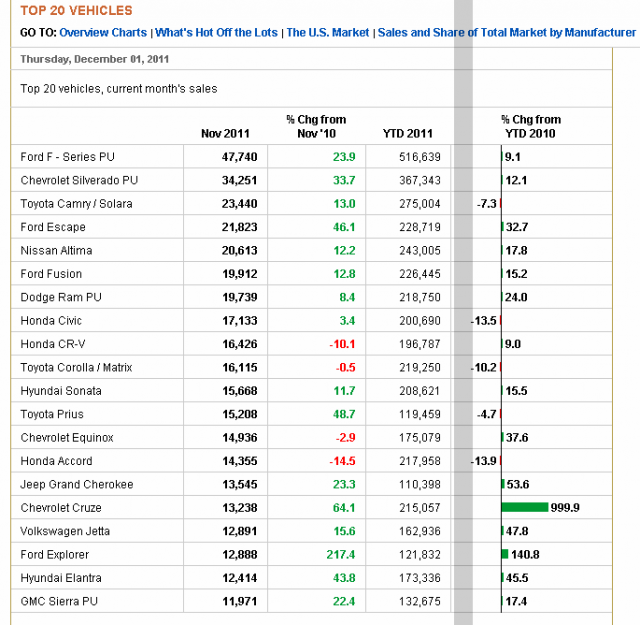The image size is (640, 625).
Task: Click the 15,668 sales figure for Sonata
Action: (x=240, y=391)
